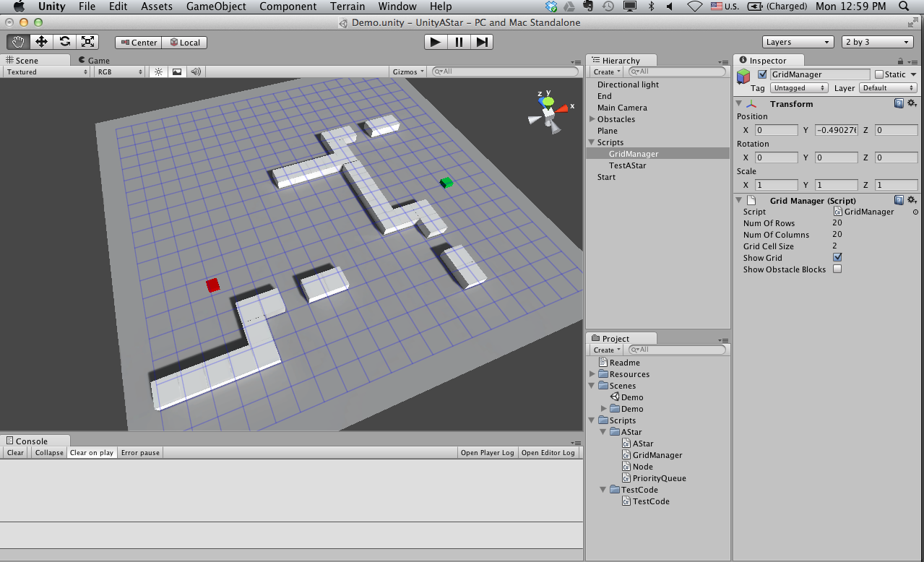Open the Assets menu

[157, 7]
